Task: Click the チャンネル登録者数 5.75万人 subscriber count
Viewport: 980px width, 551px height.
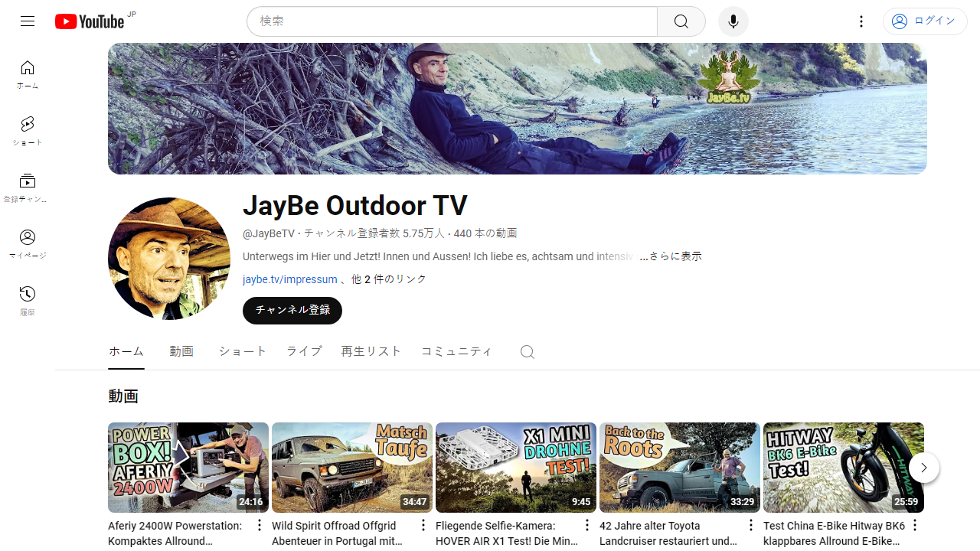Action: coord(374,233)
